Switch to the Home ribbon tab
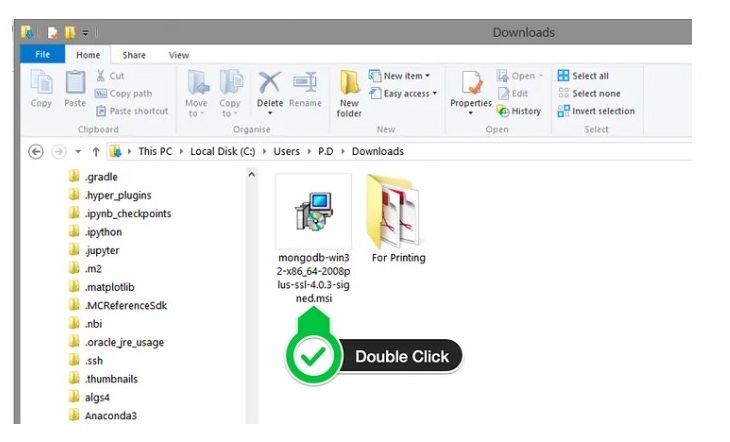Image resolution: width=730 pixels, height=442 pixels. [x=88, y=55]
